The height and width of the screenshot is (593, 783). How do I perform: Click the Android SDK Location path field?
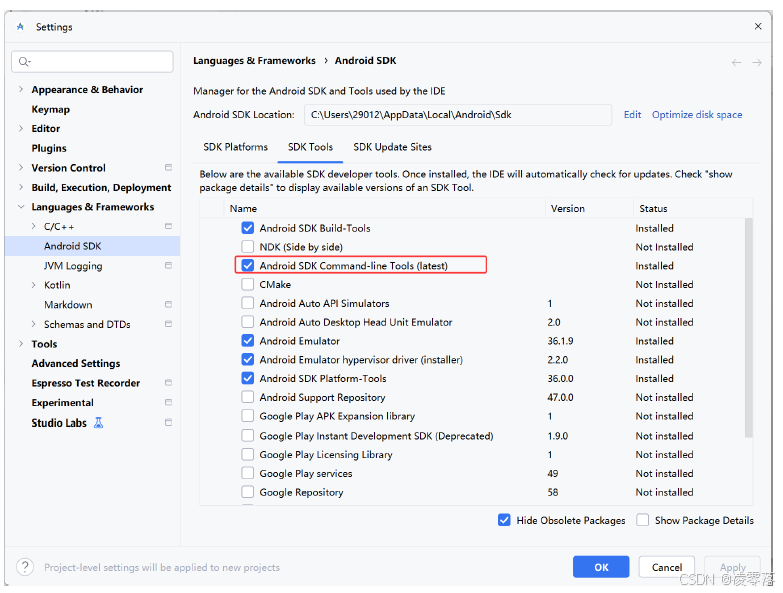click(457, 115)
